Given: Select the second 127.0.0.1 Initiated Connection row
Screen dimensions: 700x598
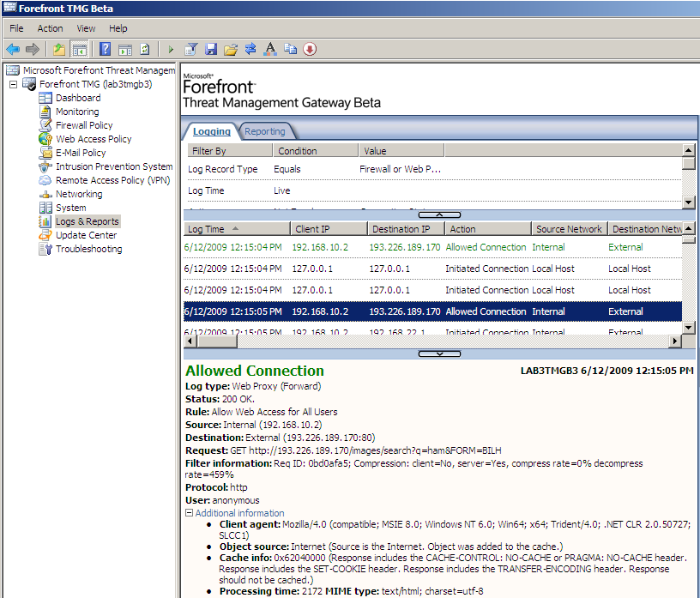Looking at the screenshot, I should tap(432, 290).
